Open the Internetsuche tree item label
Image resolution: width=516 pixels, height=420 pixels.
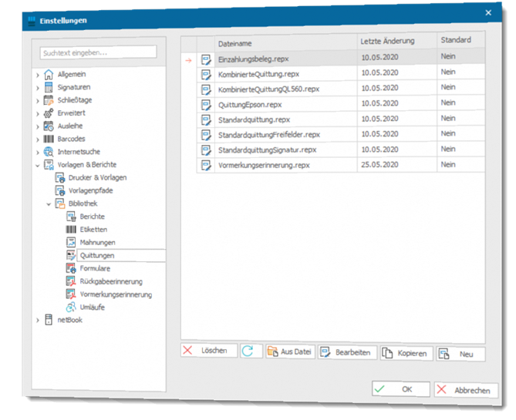click(x=79, y=152)
